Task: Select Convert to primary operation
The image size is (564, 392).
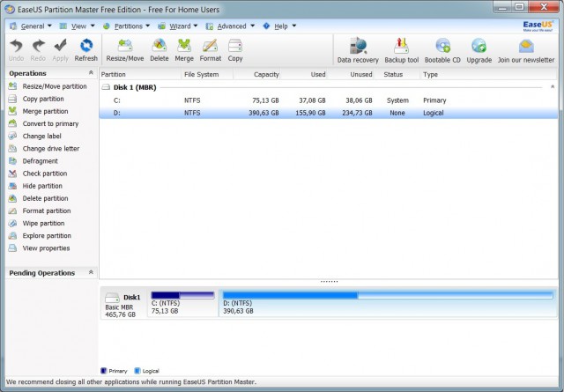Action: (43, 123)
